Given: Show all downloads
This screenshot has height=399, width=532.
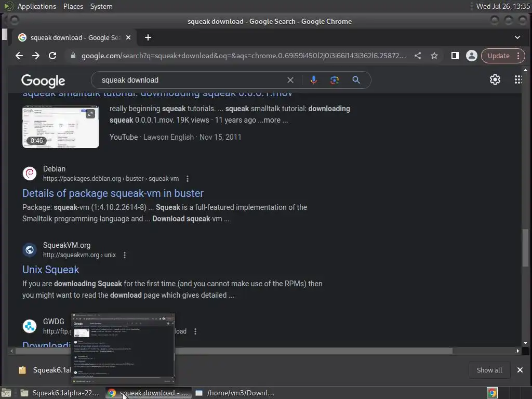Looking at the screenshot, I should pyautogui.click(x=489, y=370).
